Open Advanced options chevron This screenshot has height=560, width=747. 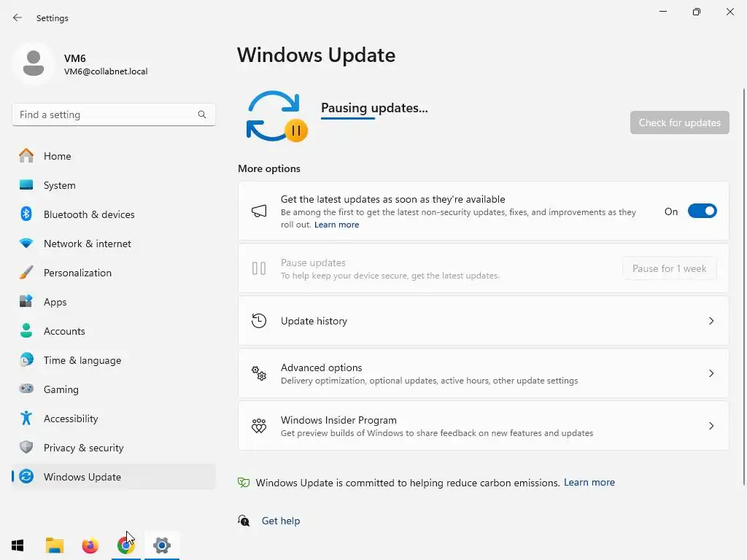tap(711, 373)
